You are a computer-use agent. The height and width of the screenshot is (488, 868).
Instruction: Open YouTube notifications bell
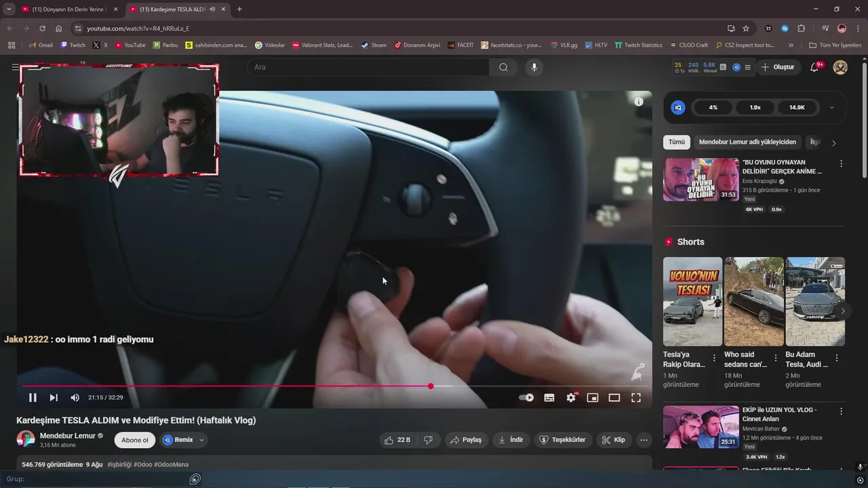815,67
